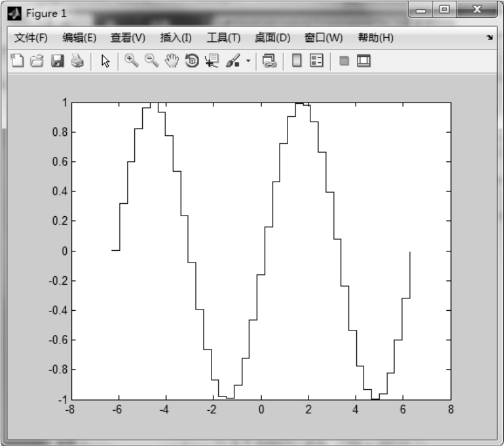Screen dimensions: 504x446
Task: Select the Brush data tool icon
Action: [x=234, y=61]
